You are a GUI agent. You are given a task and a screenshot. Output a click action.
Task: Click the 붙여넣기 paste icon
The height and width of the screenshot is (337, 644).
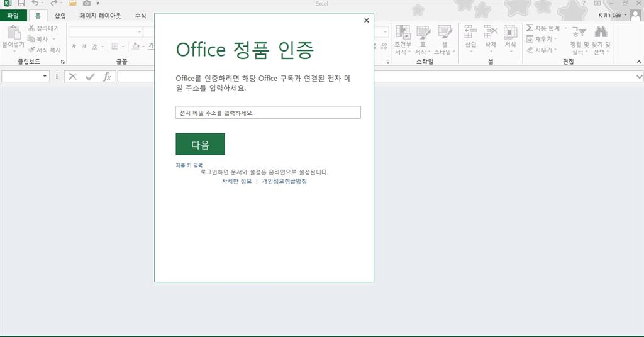pyautogui.click(x=14, y=33)
